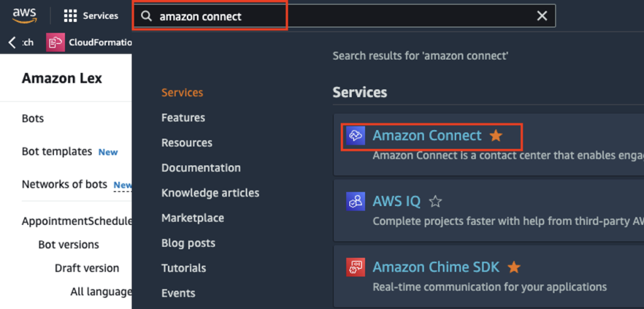Clear the search with the X icon
The height and width of the screenshot is (309, 644).
(542, 16)
